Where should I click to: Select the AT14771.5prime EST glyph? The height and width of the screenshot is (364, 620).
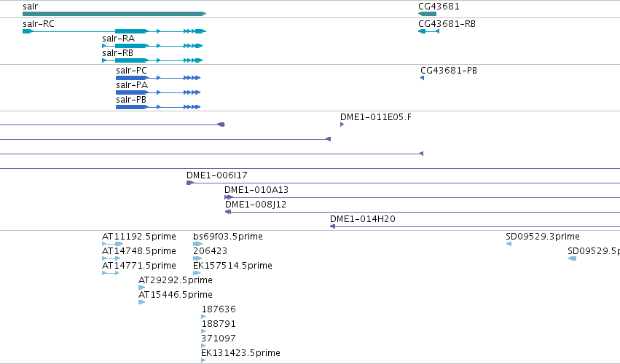[x=110, y=273]
